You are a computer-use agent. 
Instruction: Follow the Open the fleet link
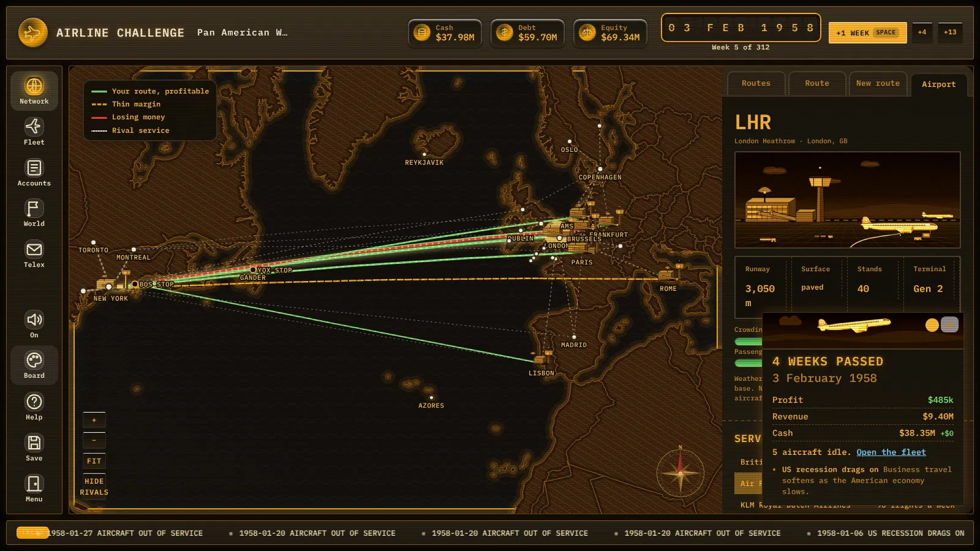[891, 452]
